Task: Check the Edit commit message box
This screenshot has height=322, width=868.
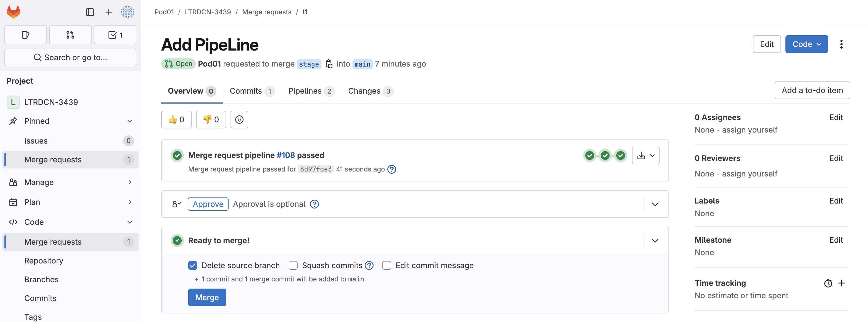Action: [387, 266]
